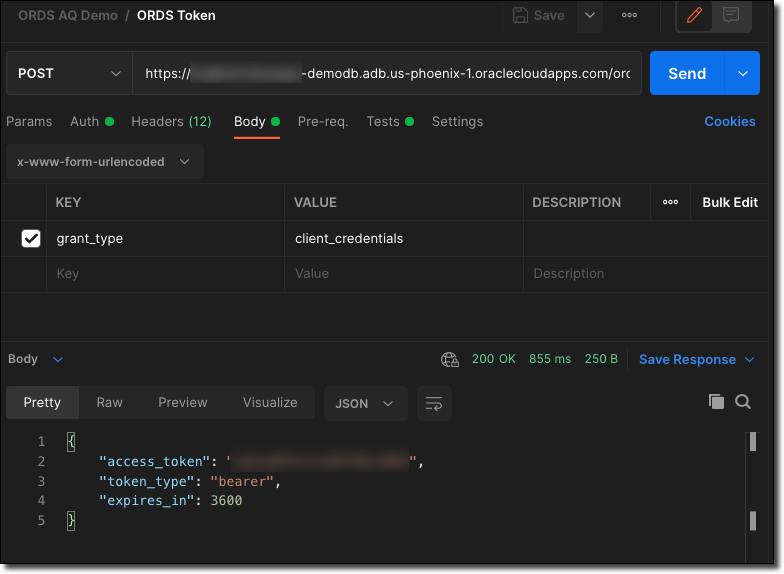This screenshot has width=784, height=574.
Task: Click the empty Description placeholder field
Action: tap(645, 274)
